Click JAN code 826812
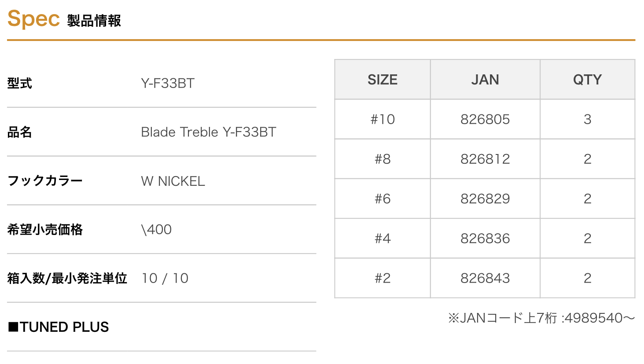This screenshot has width=644, height=364. pyautogui.click(x=485, y=159)
